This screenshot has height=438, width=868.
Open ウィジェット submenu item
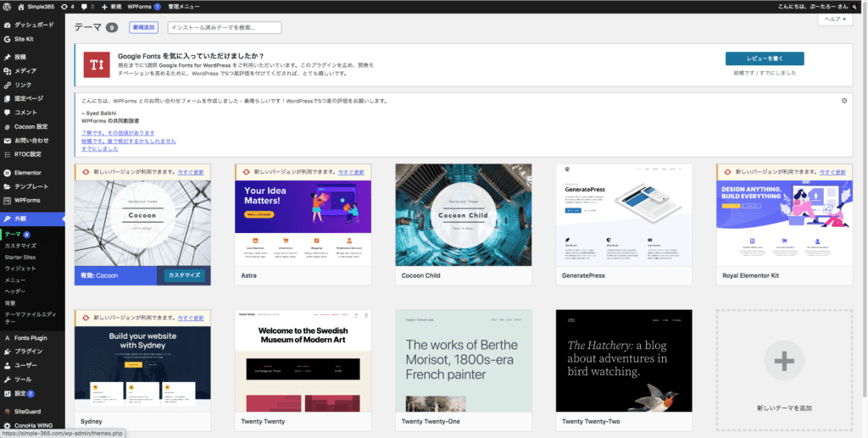(x=20, y=269)
